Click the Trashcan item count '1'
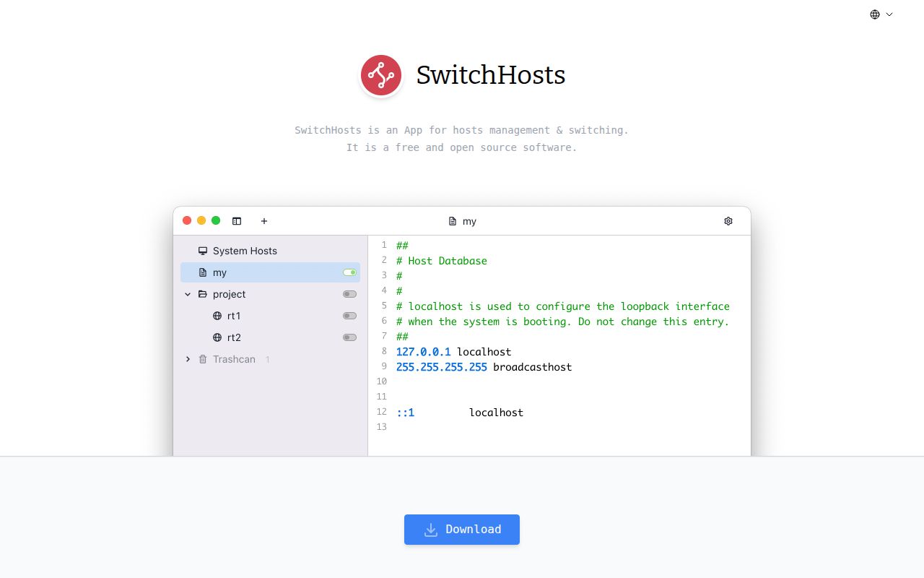Screen dimensions: 924x578 (268, 359)
